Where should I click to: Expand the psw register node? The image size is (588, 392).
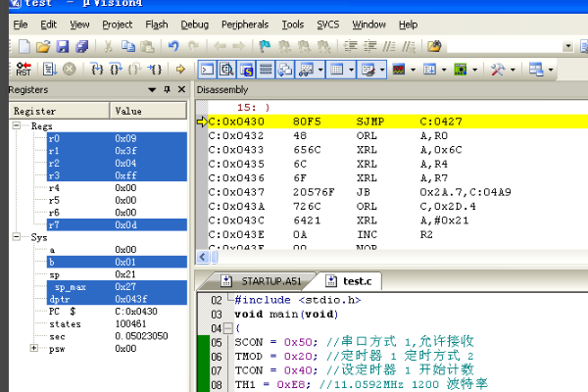pyautogui.click(x=35, y=348)
